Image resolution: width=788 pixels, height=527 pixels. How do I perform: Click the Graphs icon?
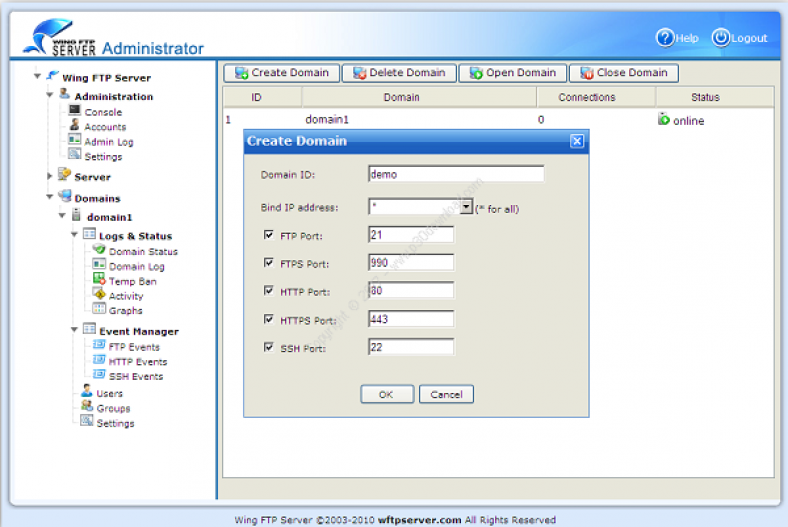point(99,309)
